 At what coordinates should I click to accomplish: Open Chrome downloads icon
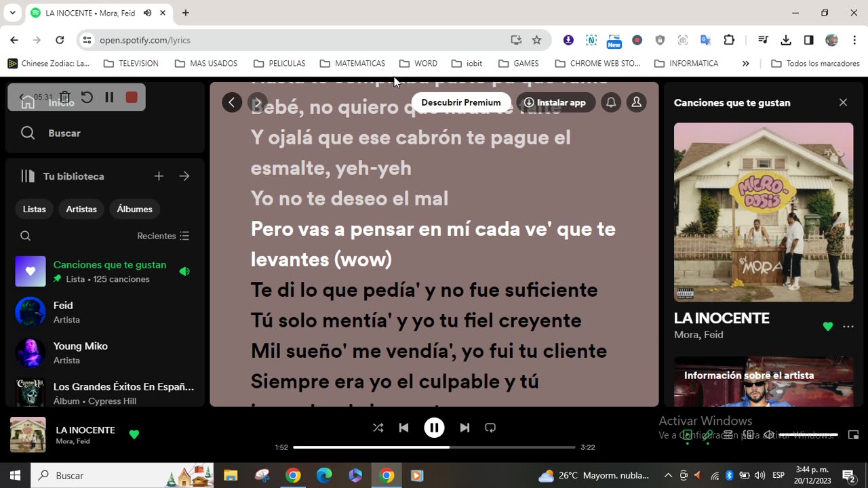pos(786,40)
